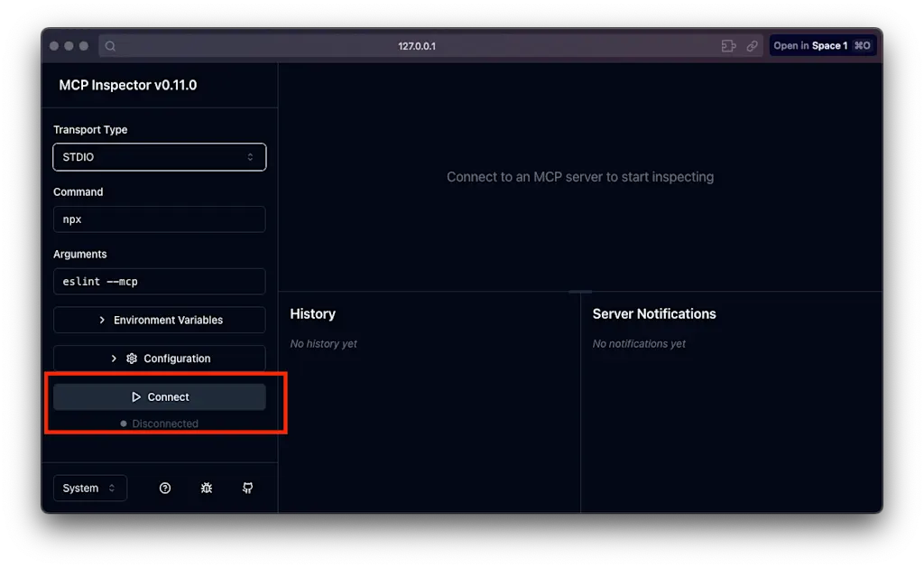The height and width of the screenshot is (568, 924).
Task: Click the sidebar extension icon near the link icon
Action: (728, 46)
